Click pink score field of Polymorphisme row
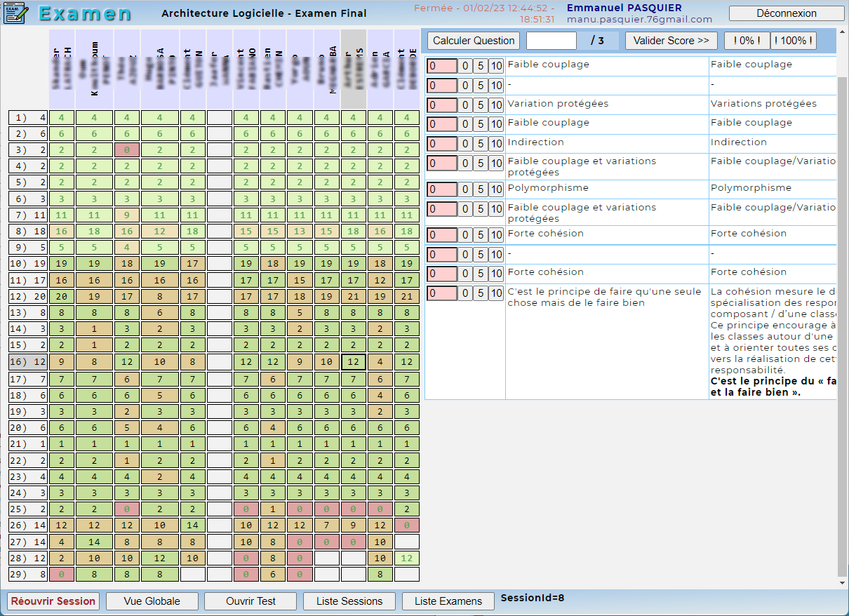The width and height of the screenshot is (849, 616). [441, 189]
